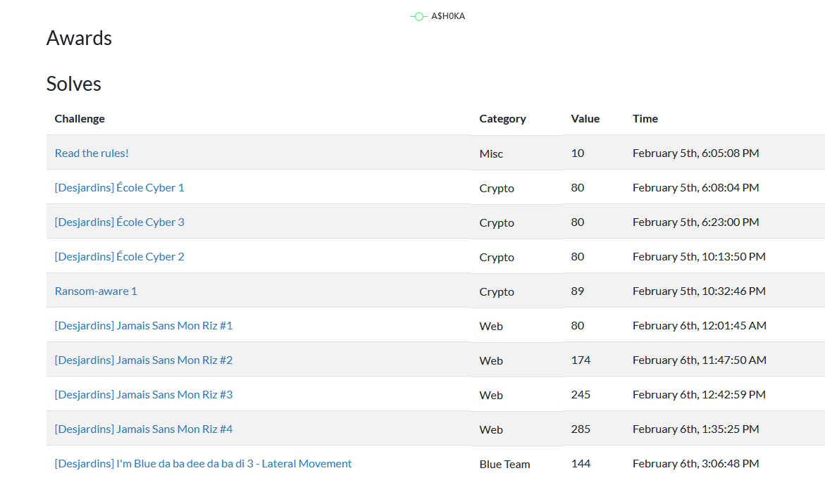Click the Awards section heading
This screenshot has height=504, width=825.
[79, 38]
